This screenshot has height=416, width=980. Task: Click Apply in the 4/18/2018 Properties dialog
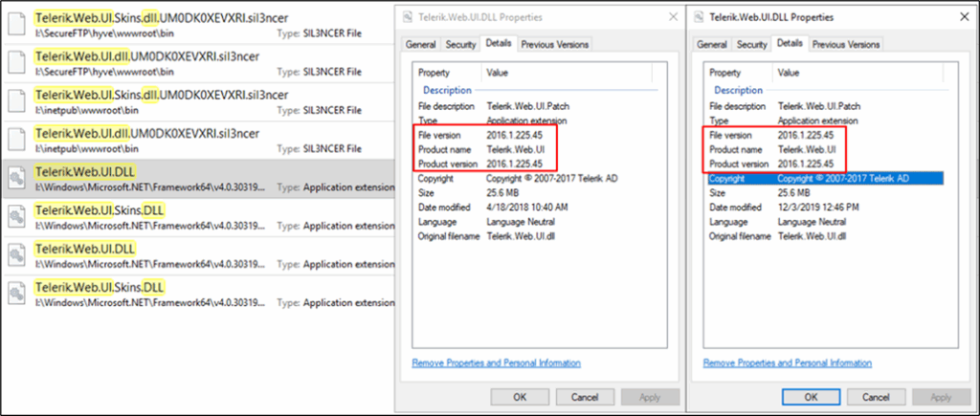(651, 397)
